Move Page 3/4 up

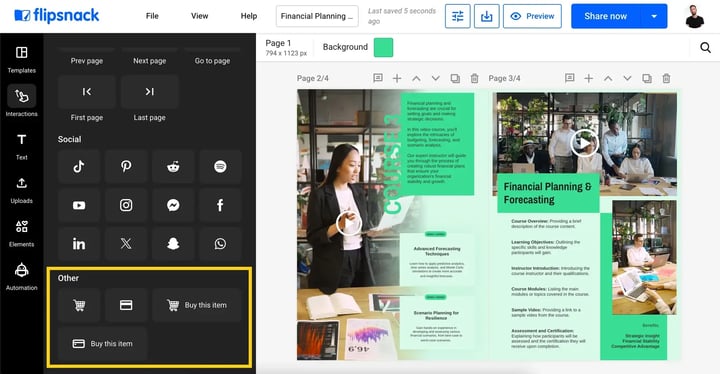[608, 78]
